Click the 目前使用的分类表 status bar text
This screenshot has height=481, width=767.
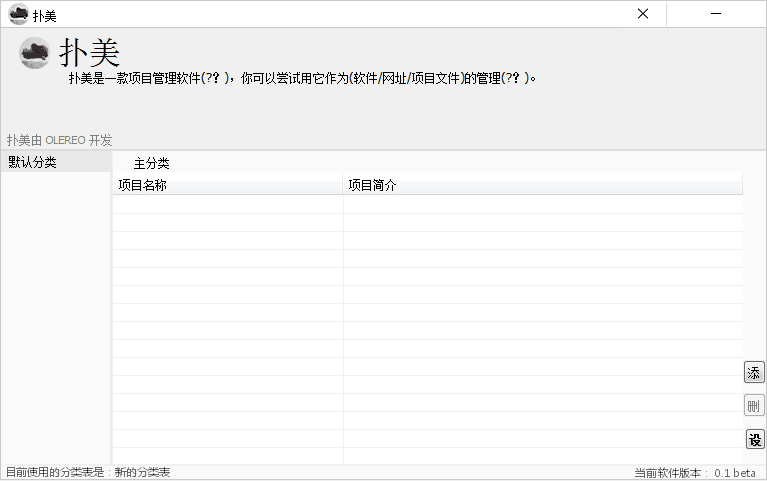click(x=88, y=472)
